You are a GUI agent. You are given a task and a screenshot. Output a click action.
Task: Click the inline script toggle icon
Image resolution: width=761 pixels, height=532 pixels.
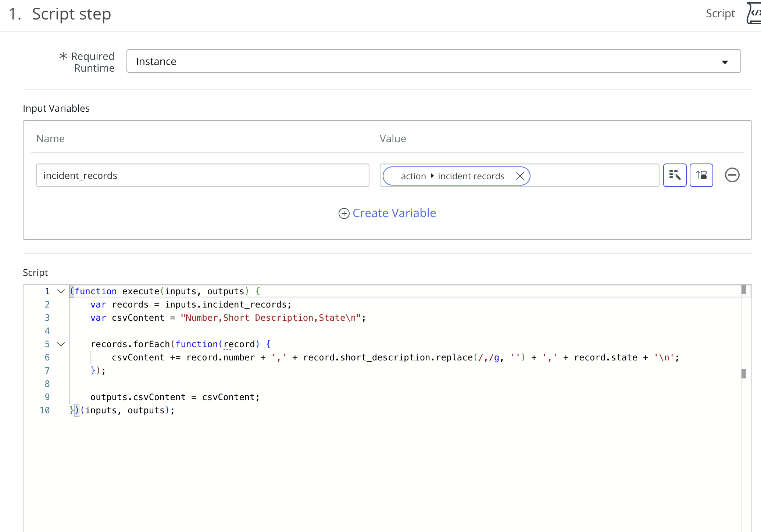[701, 175]
